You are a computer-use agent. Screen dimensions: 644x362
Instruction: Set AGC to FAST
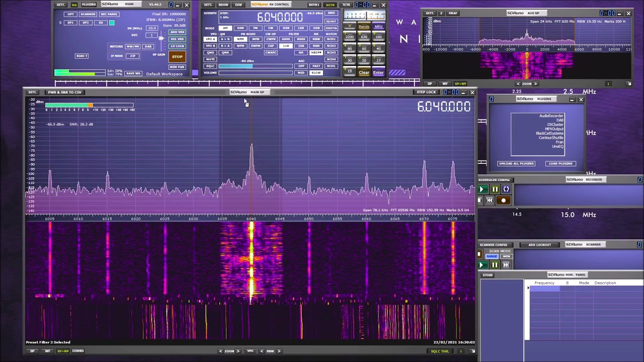point(316,66)
